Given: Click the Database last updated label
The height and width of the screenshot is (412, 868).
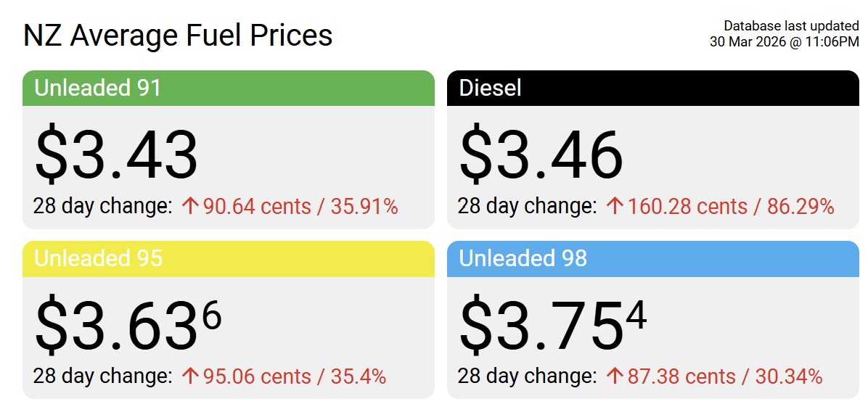Looking at the screenshot, I should 791,27.
